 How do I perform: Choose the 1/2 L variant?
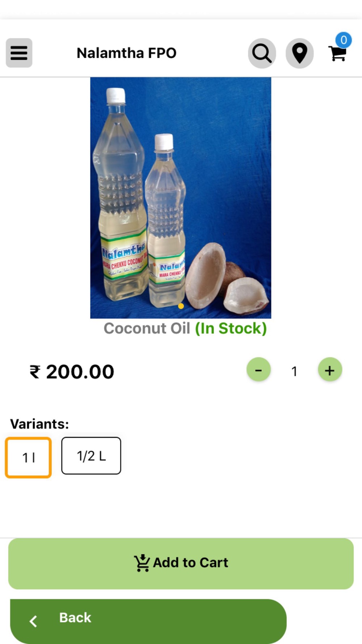(x=91, y=456)
